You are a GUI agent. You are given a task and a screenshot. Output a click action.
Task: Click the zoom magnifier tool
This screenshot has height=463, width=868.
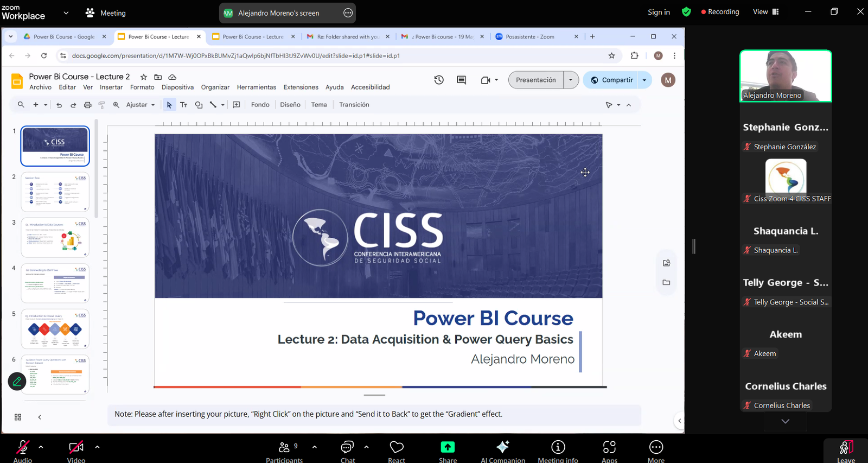(x=116, y=105)
